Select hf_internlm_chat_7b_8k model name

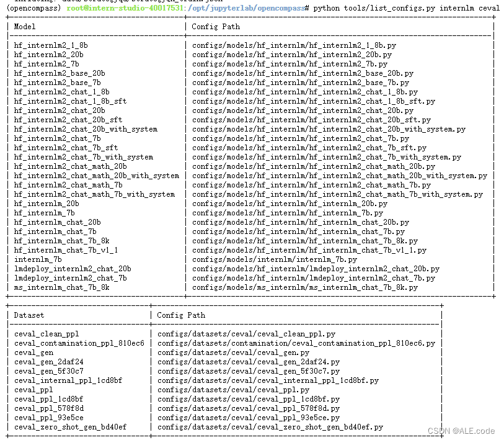[x=62, y=241]
